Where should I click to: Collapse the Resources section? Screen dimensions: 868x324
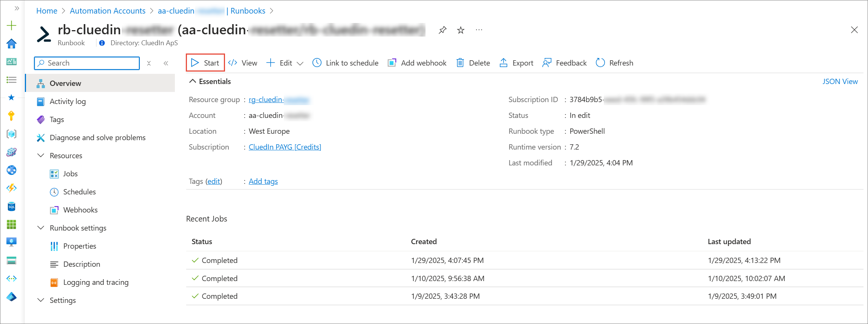click(41, 156)
